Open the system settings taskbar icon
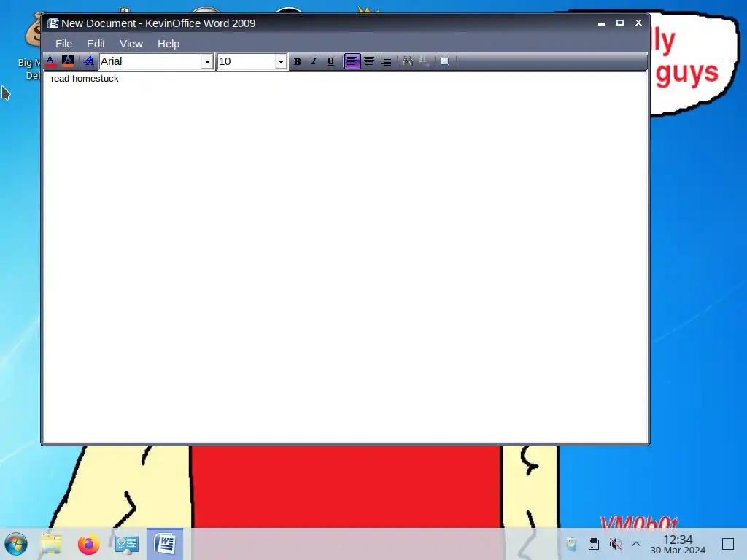 127,544
